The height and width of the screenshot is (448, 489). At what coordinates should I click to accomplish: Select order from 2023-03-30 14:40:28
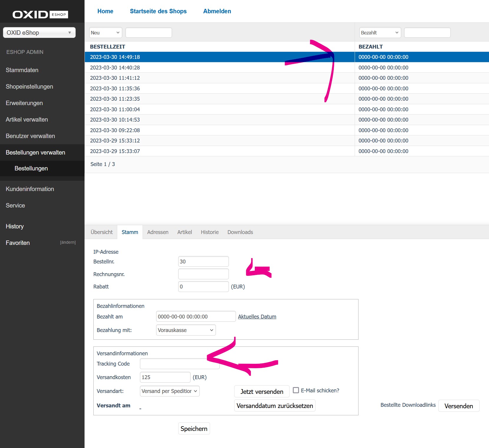point(115,68)
